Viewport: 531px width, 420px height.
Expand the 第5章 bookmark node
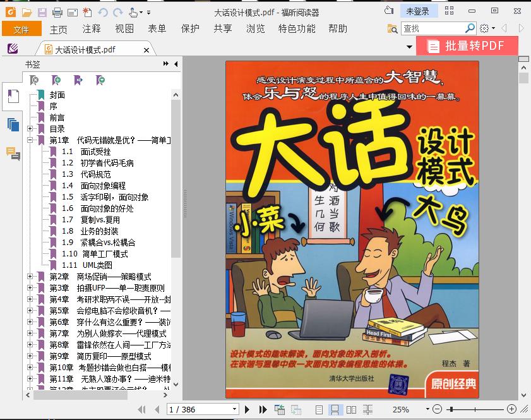pos(30,311)
